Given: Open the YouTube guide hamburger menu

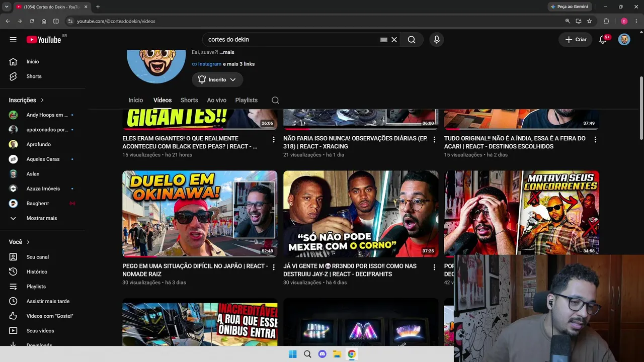Looking at the screenshot, I should [13, 40].
